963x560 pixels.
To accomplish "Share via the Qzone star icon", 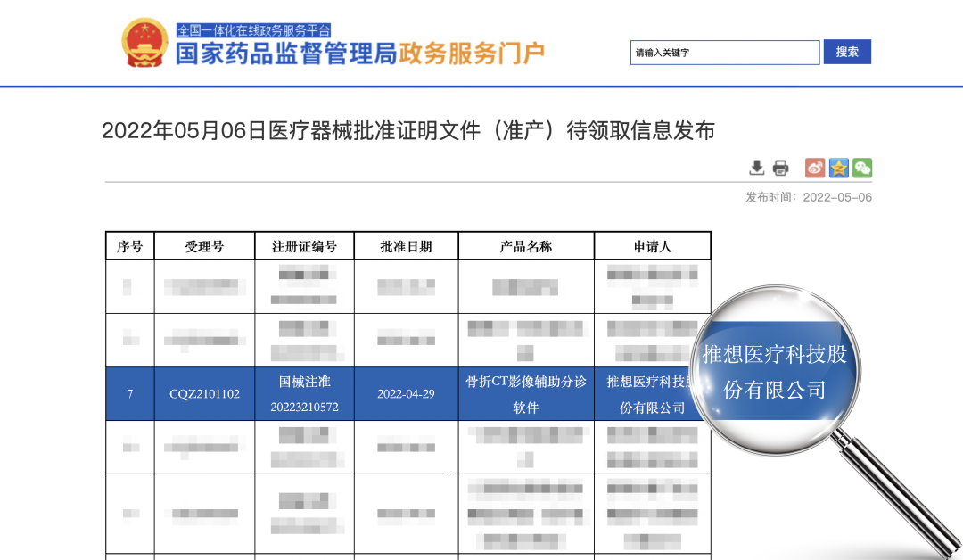I will 838,168.
